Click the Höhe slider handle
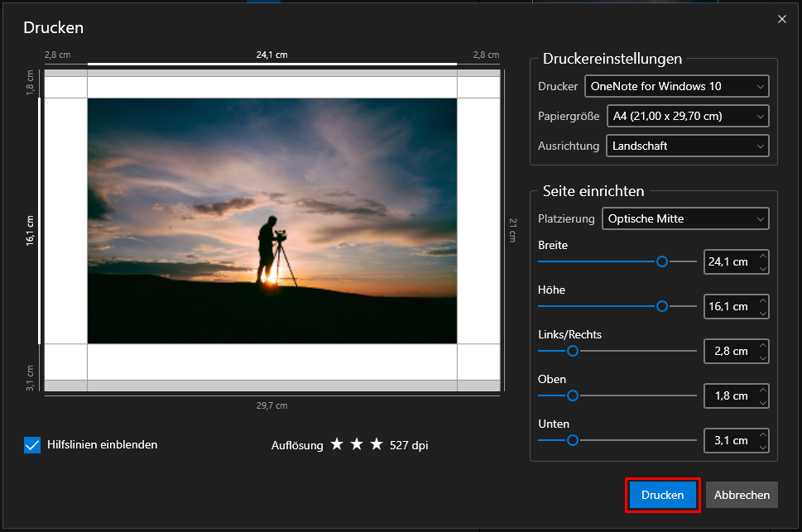Viewport: 802px width, 532px height. point(662,306)
